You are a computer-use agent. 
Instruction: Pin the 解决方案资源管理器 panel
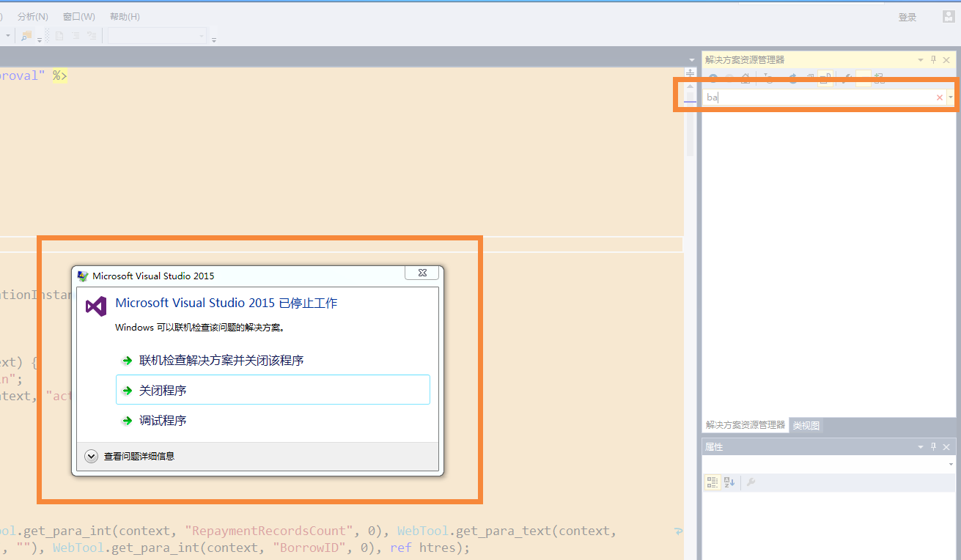tap(934, 59)
